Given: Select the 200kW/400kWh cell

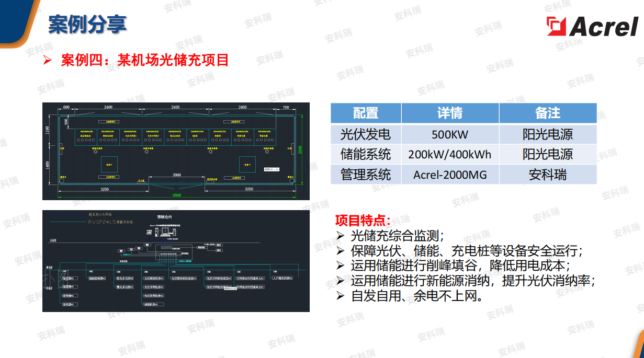Looking at the screenshot, I should click(x=450, y=154).
